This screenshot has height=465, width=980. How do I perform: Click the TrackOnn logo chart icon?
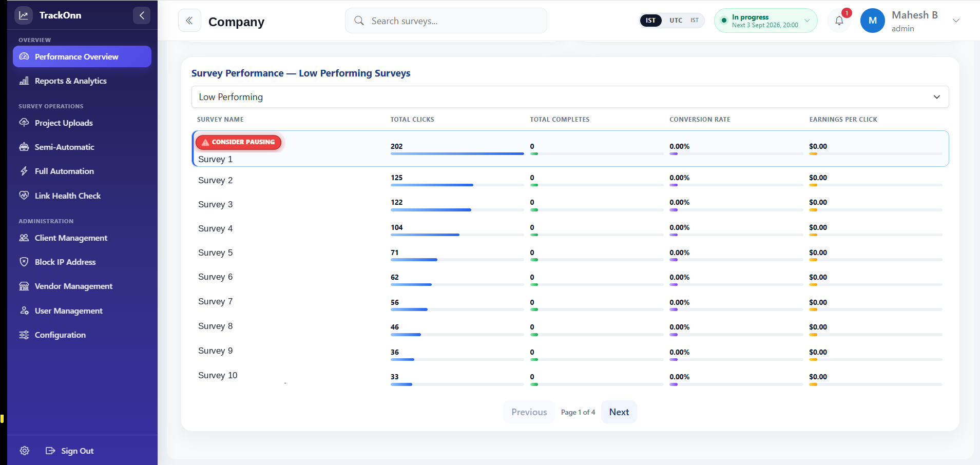(24, 15)
